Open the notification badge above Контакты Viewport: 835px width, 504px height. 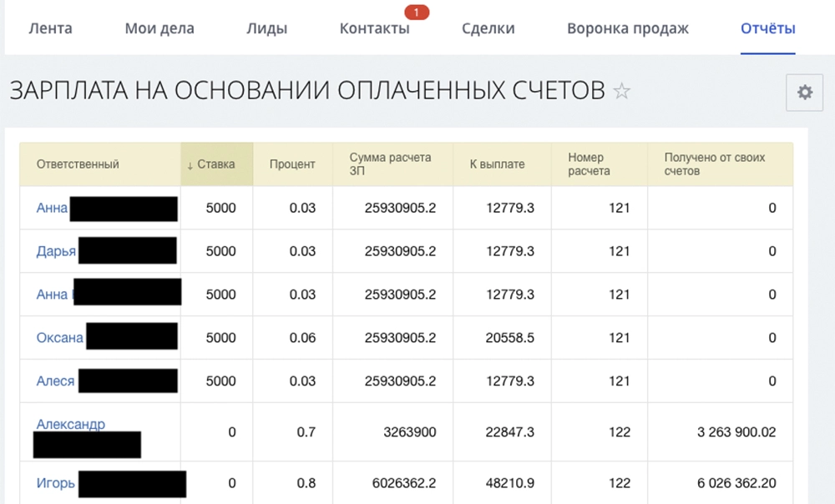coord(416,12)
